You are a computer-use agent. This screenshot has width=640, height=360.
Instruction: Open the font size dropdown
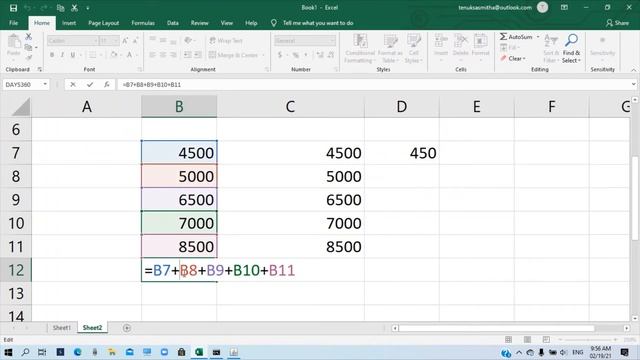(x=116, y=41)
